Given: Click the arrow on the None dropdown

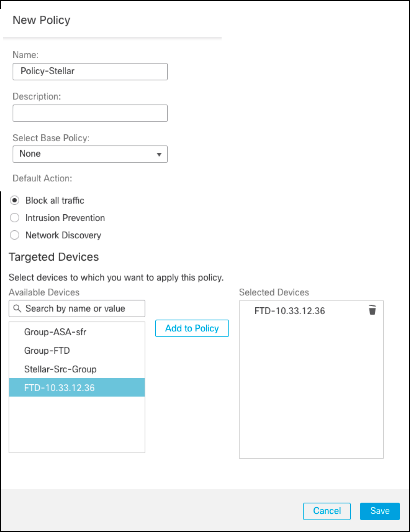Looking at the screenshot, I should coord(159,154).
